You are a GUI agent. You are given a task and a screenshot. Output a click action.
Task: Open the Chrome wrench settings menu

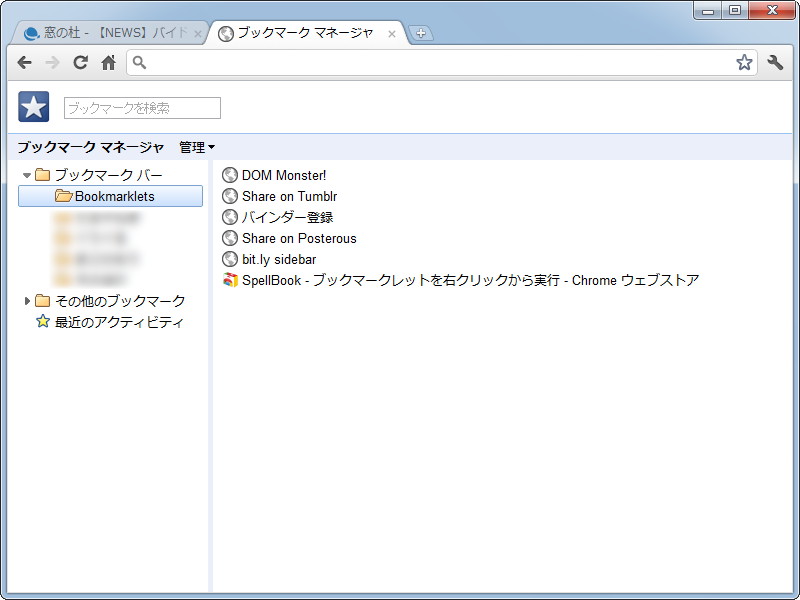pyautogui.click(x=774, y=62)
